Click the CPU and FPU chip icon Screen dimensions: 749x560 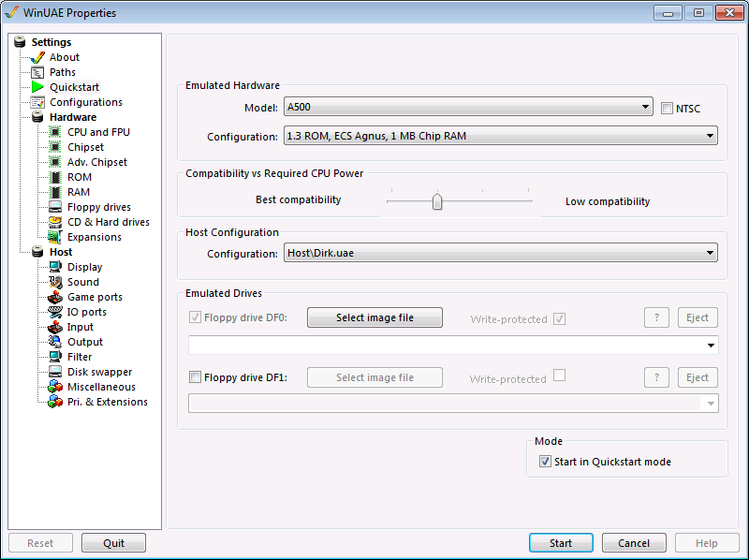[x=55, y=132]
